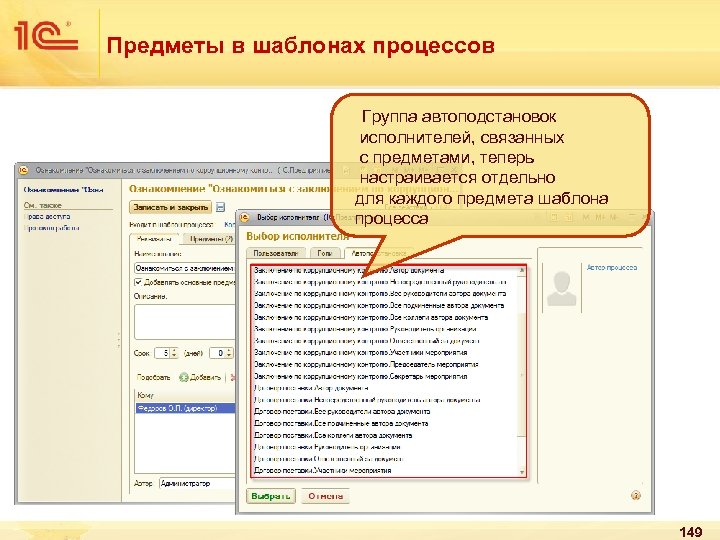720x540 pixels.
Task: Click the 1C icon in Выбор исполнителя title bar
Action: click(245, 217)
